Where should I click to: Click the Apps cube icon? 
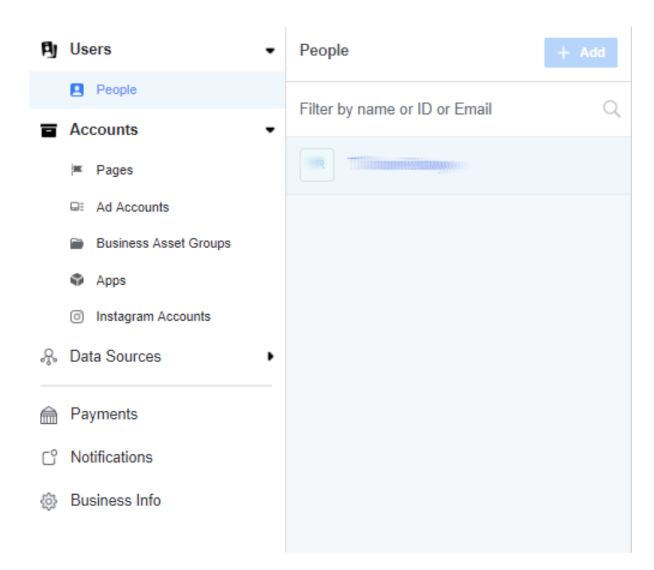[x=77, y=281]
